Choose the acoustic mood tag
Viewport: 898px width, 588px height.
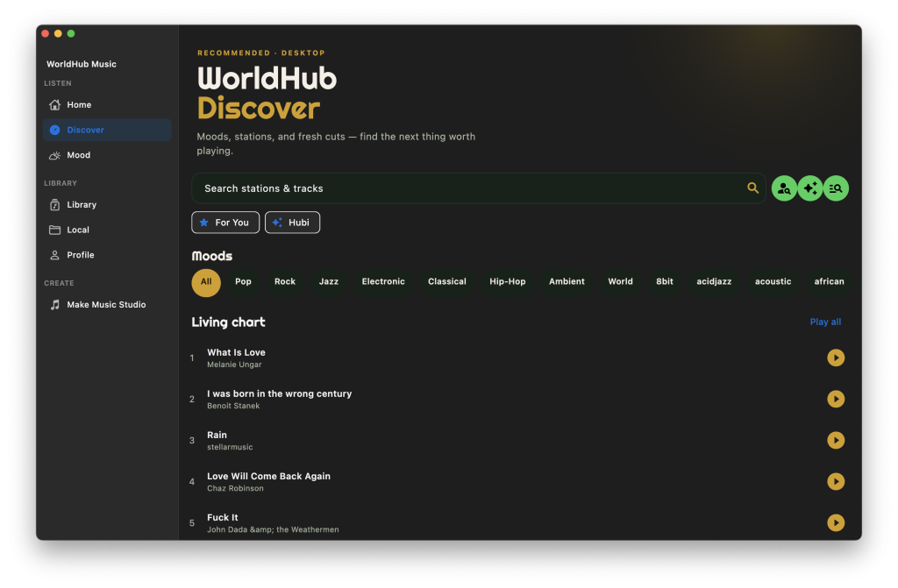[x=773, y=281]
